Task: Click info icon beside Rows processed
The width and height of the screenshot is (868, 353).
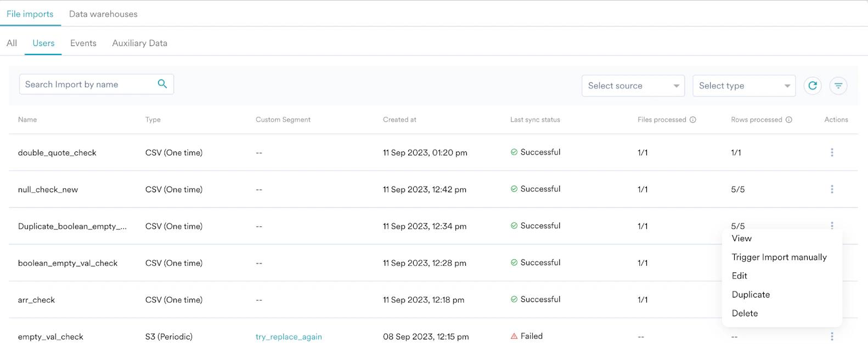Action: pos(789,120)
